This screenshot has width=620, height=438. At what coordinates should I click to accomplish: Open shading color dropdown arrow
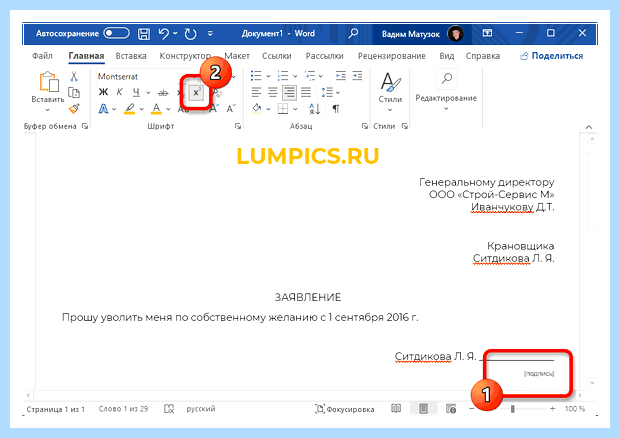[268, 109]
